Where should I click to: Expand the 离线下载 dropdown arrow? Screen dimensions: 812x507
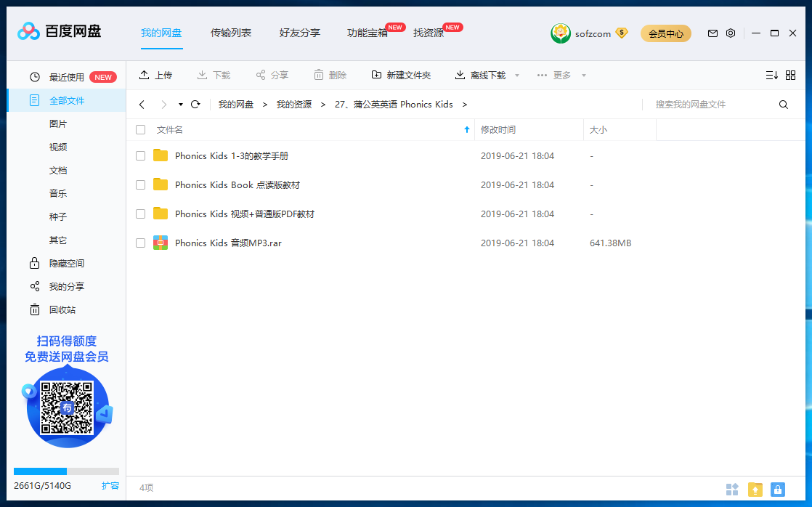click(516, 74)
